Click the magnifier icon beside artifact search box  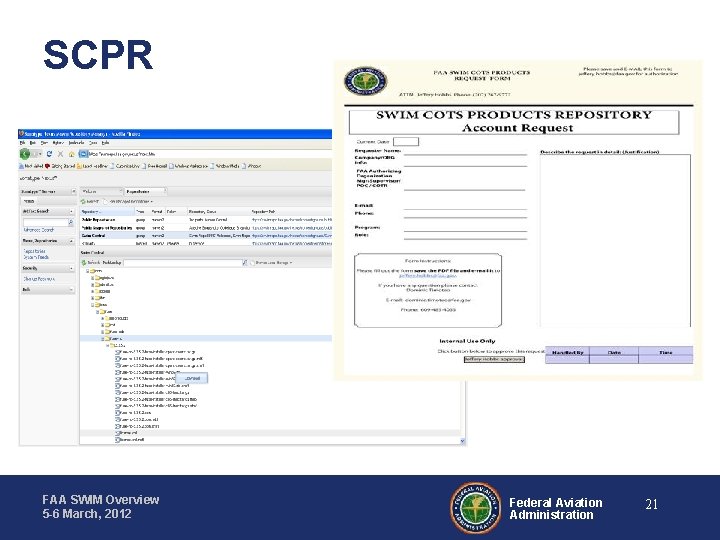coord(71,222)
